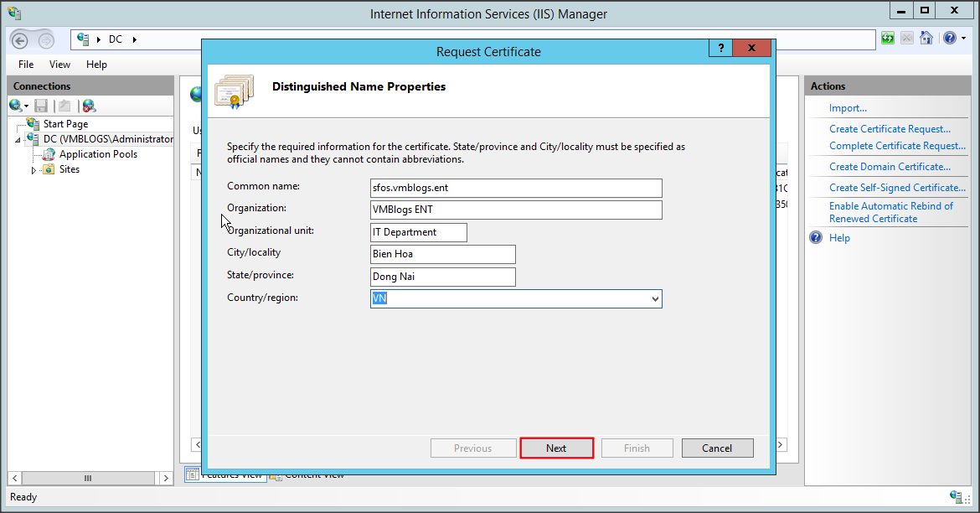The image size is (980, 513).
Task: Expand the Sites tree node
Action: click(x=34, y=170)
